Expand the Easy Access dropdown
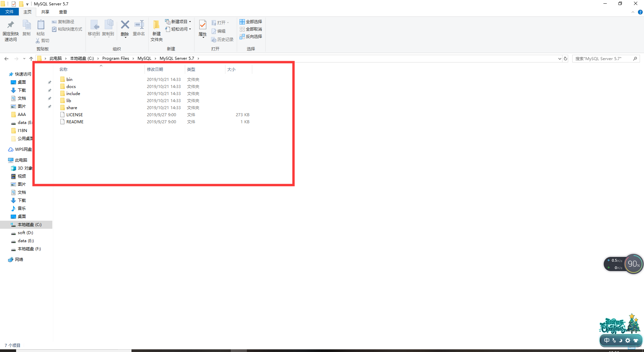Viewport: 644px width, 352px height. tap(190, 29)
